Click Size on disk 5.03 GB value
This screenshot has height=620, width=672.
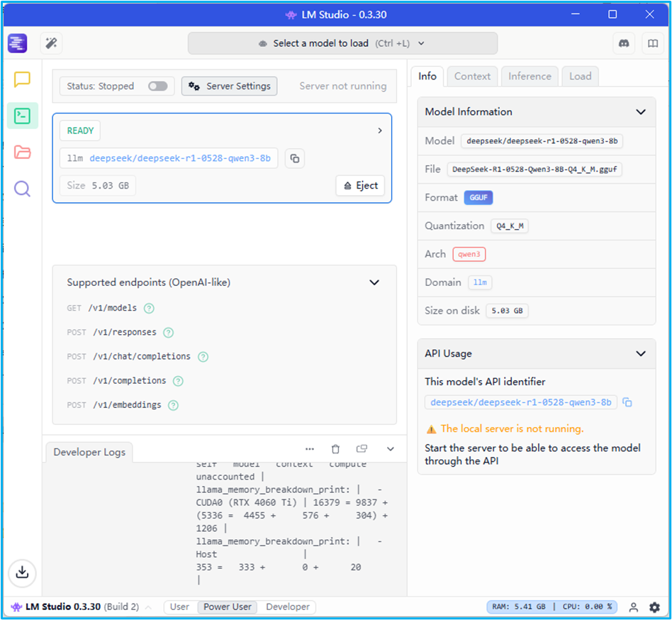point(507,311)
